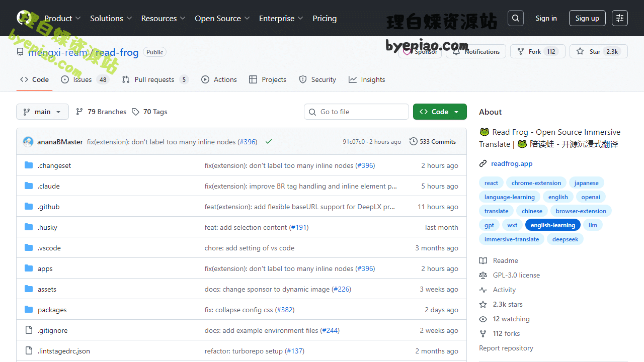Open the appearance settings icon in header
The height and width of the screenshot is (362, 644).
point(620,18)
